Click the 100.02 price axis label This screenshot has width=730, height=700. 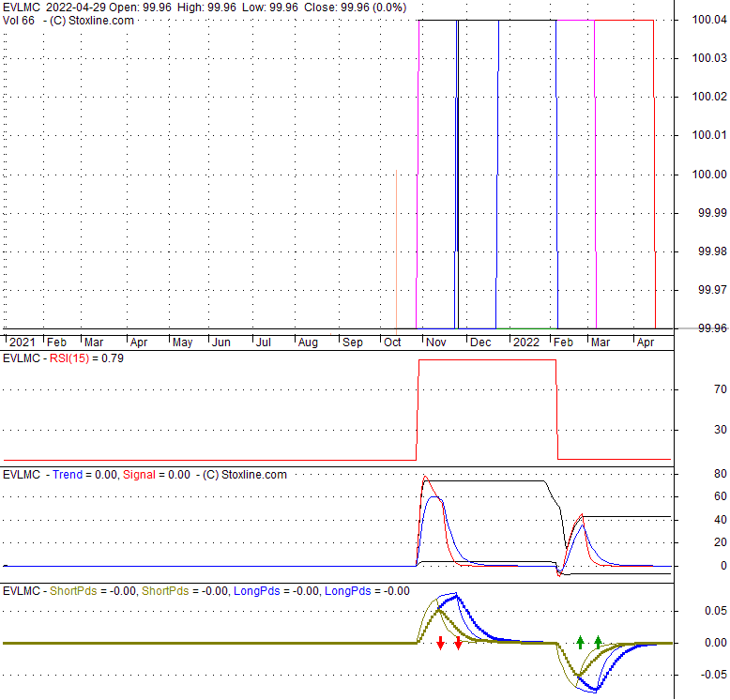[709, 97]
